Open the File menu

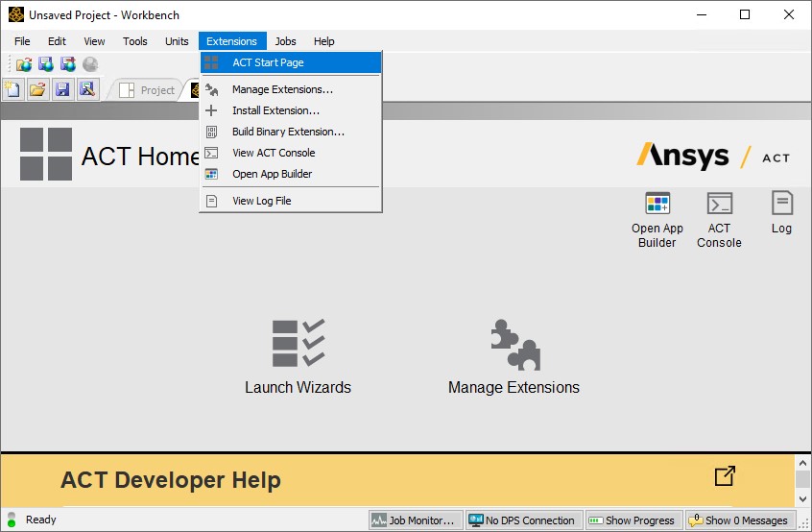click(x=22, y=41)
